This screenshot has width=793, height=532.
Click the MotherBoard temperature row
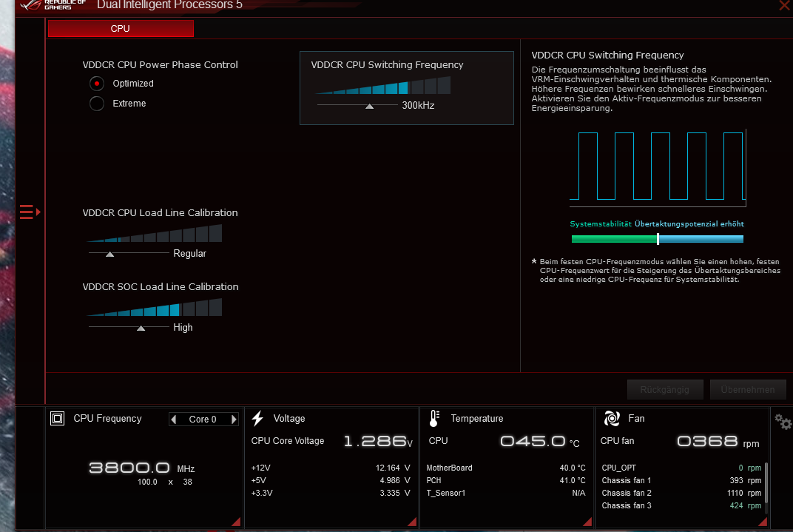(506, 468)
